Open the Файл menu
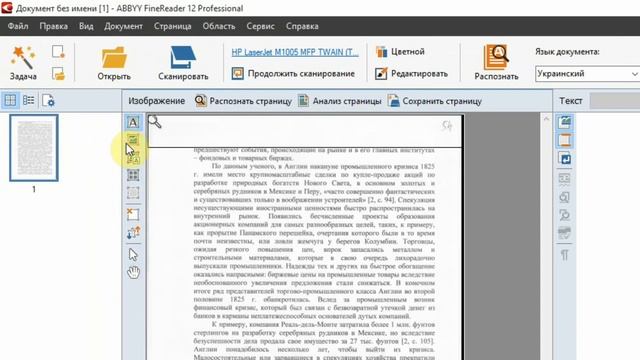 pyautogui.click(x=18, y=26)
